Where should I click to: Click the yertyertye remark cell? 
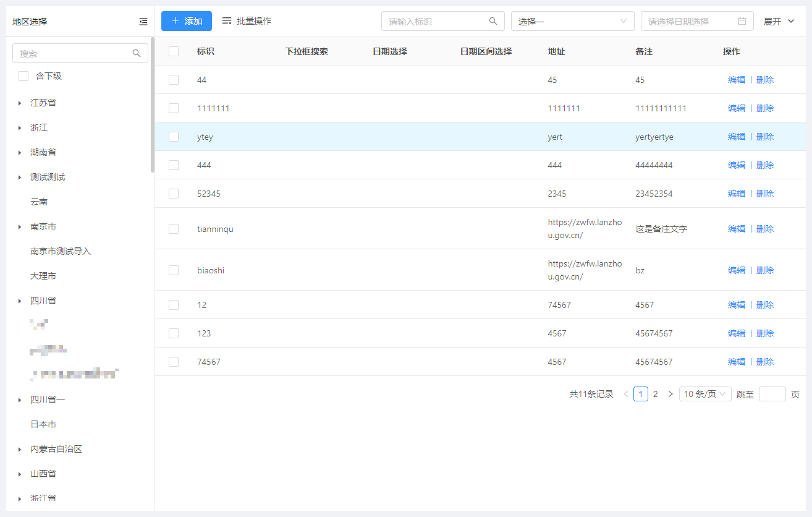tap(654, 137)
